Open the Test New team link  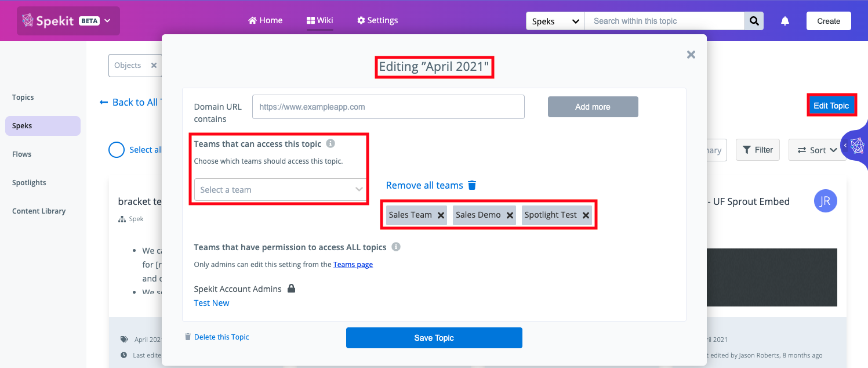212,303
